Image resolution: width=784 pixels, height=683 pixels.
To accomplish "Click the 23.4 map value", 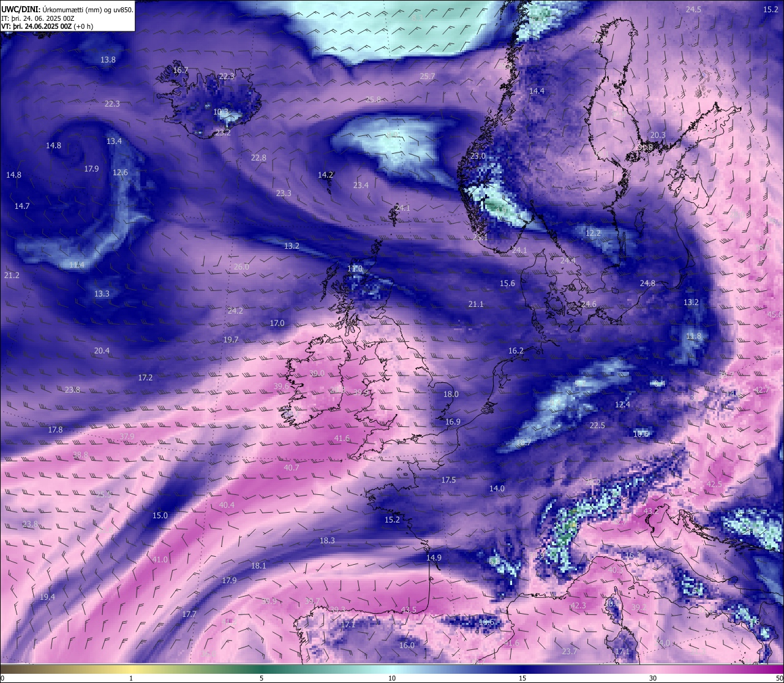I will click(361, 185).
